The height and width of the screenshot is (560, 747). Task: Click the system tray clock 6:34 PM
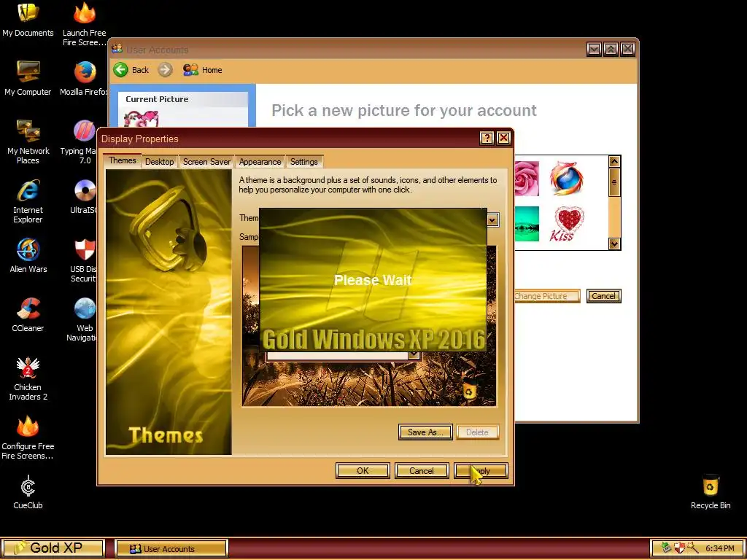(720, 548)
